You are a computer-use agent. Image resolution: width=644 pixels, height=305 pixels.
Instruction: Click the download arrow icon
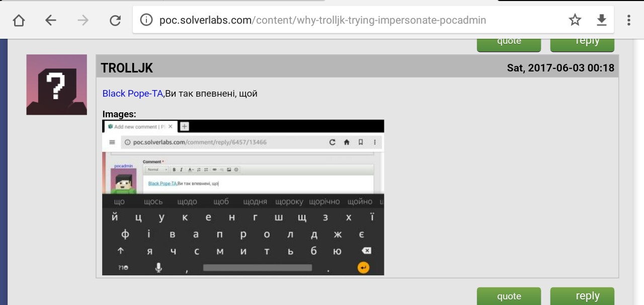pyautogui.click(x=602, y=20)
